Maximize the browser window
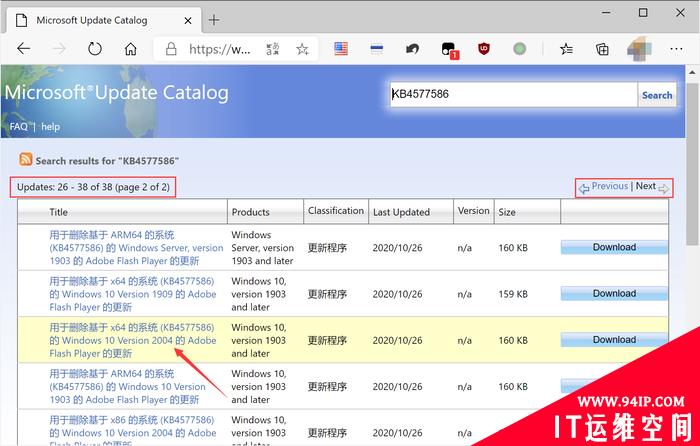The width and height of the screenshot is (700, 446). [x=643, y=13]
